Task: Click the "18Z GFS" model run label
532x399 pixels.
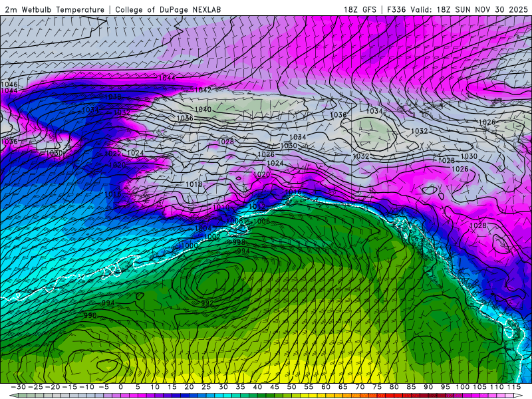Action: pos(360,10)
